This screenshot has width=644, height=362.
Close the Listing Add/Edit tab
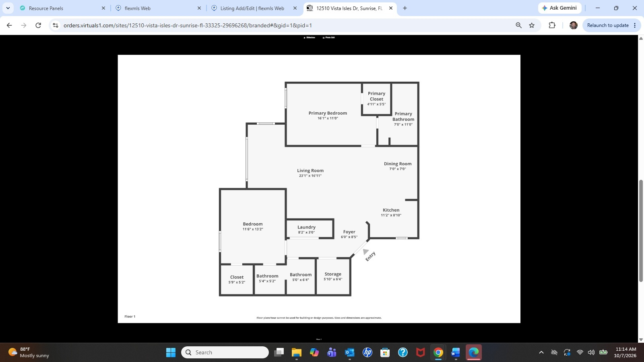point(295,8)
